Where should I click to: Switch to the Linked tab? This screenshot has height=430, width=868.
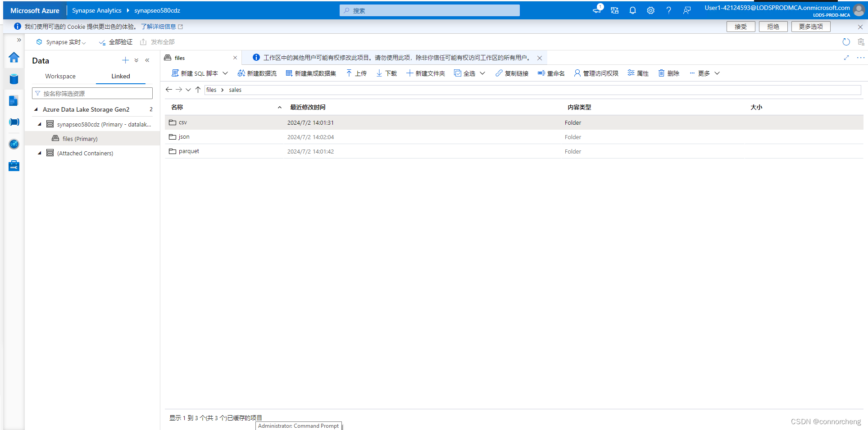(x=121, y=76)
